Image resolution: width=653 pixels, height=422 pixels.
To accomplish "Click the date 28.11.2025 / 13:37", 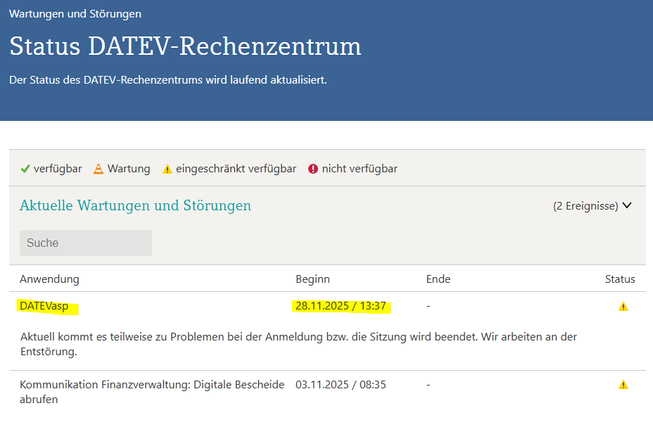I will 341,306.
